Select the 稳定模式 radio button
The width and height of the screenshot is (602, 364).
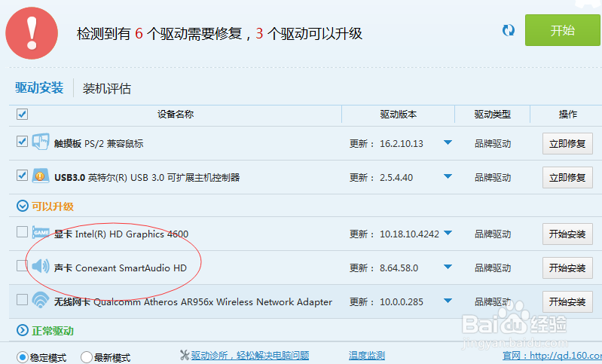click(x=23, y=357)
